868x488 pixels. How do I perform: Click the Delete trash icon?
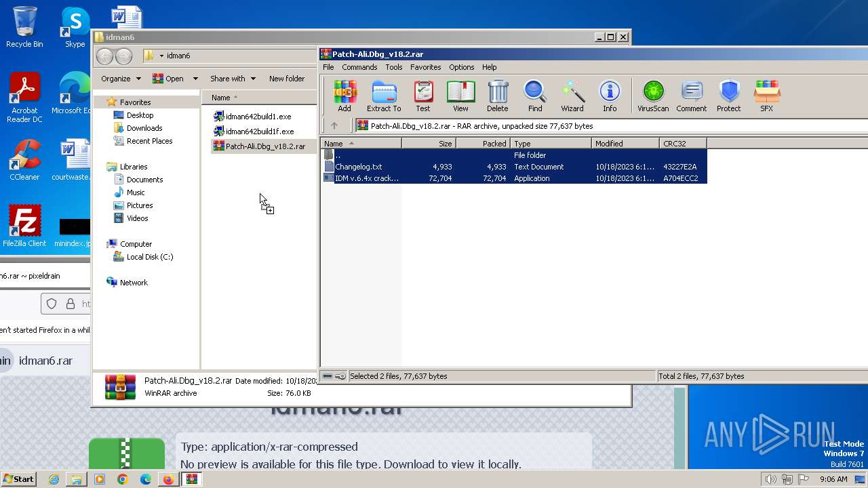click(x=497, y=96)
